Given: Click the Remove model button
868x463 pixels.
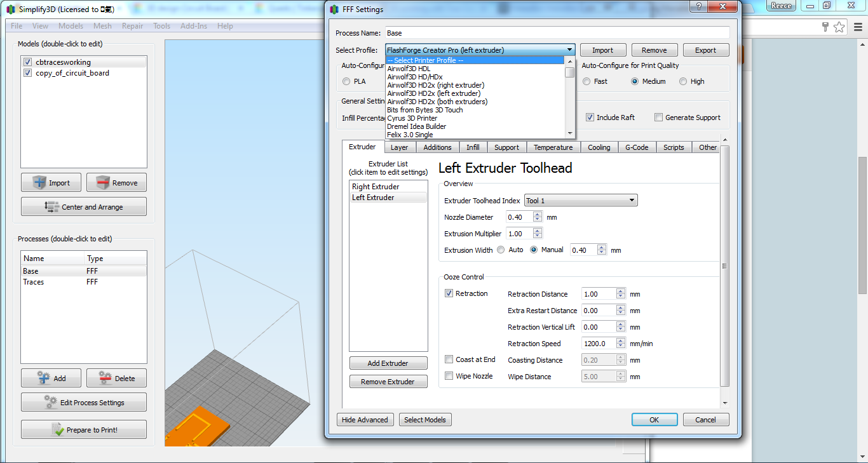Looking at the screenshot, I should click(x=117, y=182).
